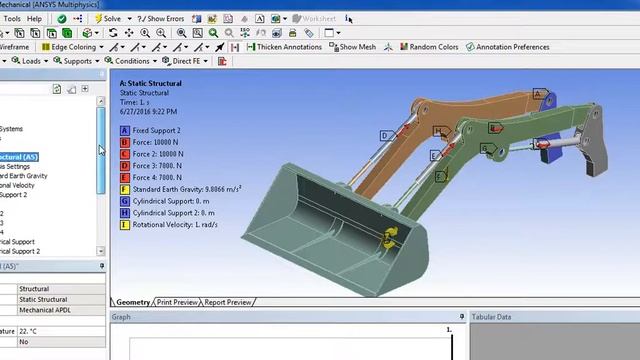Switch to Print Preview tab

(x=177, y=302)
